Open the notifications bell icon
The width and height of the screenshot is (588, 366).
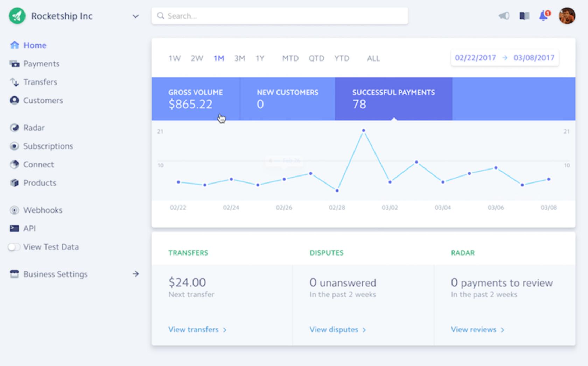[x=544, y=16]
